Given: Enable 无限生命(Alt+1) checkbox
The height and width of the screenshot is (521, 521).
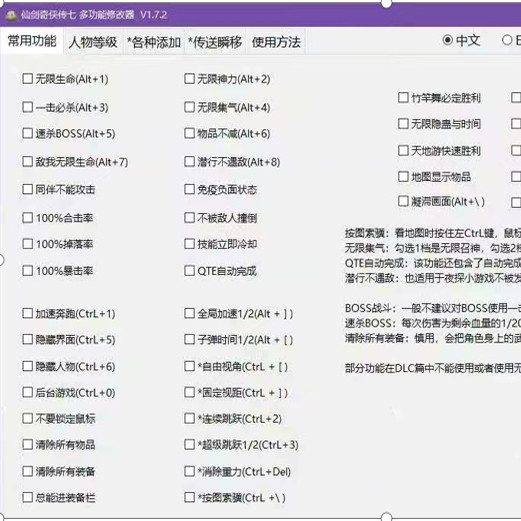Looking at the screenshot, I should [27, 79].
